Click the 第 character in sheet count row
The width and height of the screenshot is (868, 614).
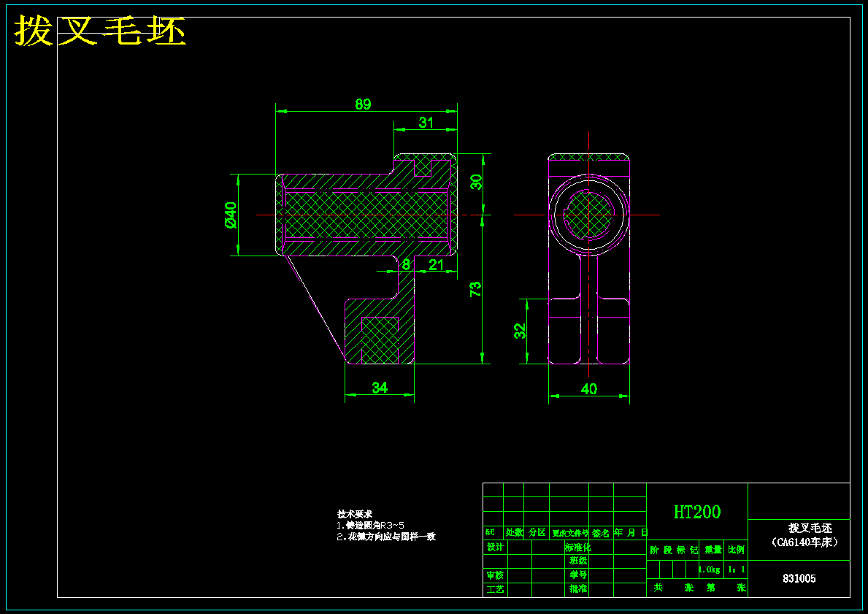pyautogui.click(x=711, y=588)
